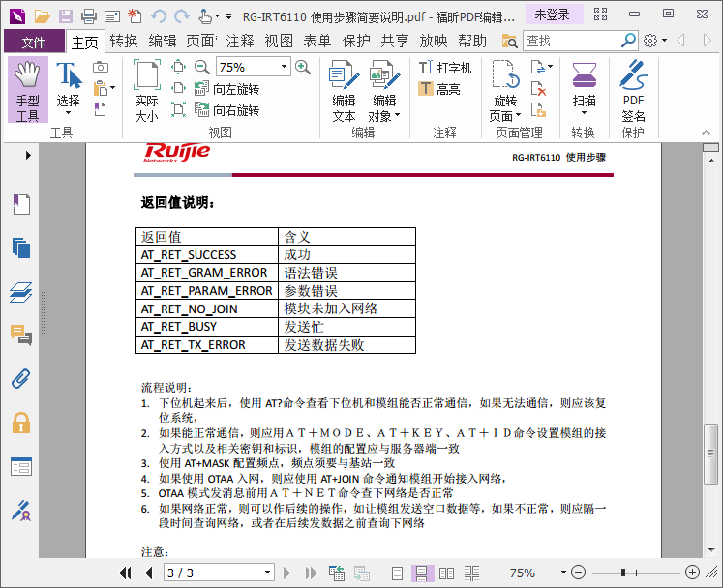Open the paste clipboard dropdown arrow
723x588 pixels.
tap(113, 88)
